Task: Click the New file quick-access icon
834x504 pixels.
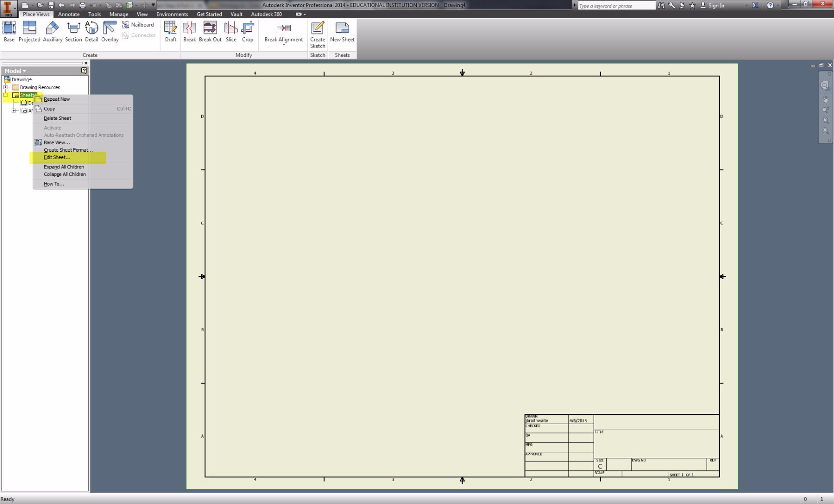Action: point(25,5)
